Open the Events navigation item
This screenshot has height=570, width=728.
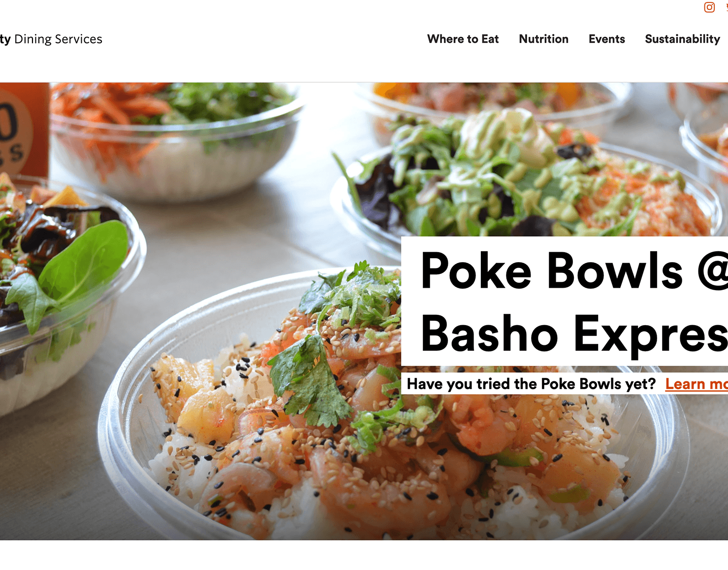606,39
